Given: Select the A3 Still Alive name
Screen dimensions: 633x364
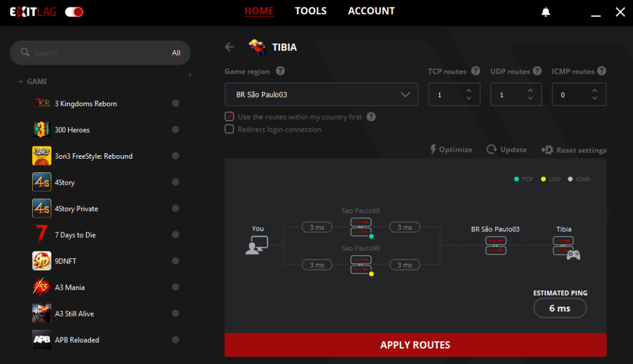Looking at the screenshot, I should pyautogui.click(x=74, y=313).
